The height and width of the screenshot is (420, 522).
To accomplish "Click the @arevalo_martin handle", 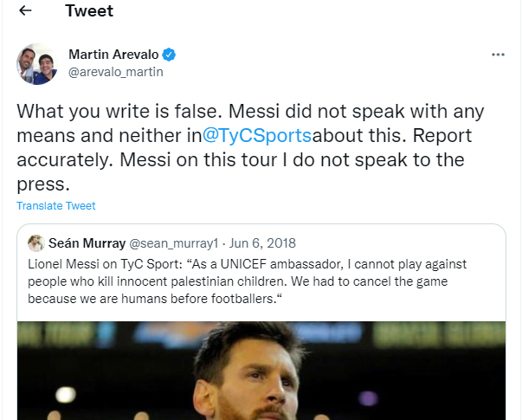I will click(x=115, y=72).
